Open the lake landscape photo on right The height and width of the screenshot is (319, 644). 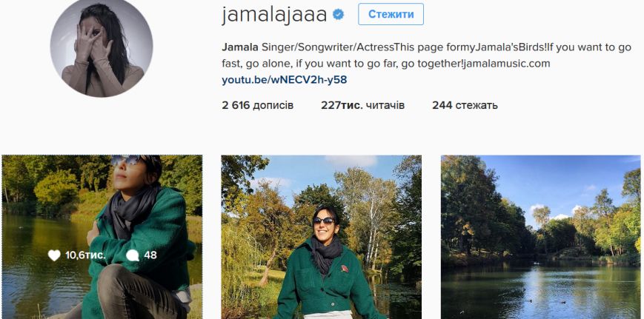540,237
